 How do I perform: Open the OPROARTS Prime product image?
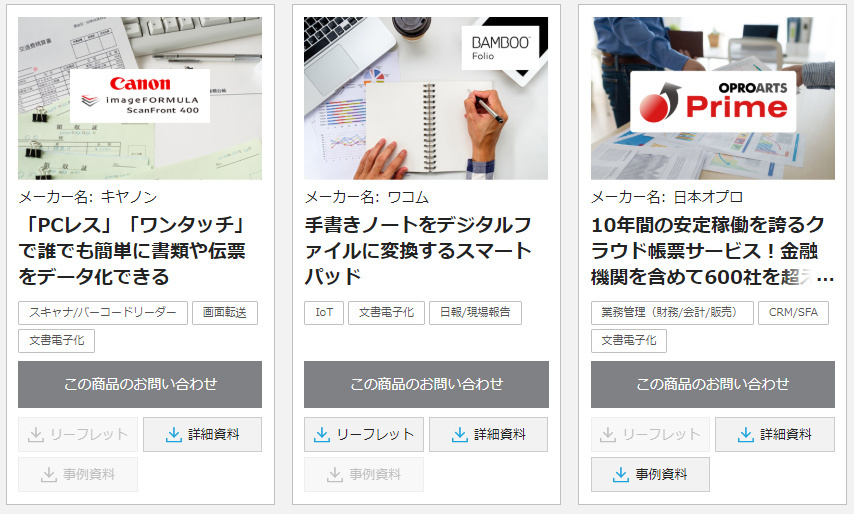pyautogui.click(x=712, y=98)
